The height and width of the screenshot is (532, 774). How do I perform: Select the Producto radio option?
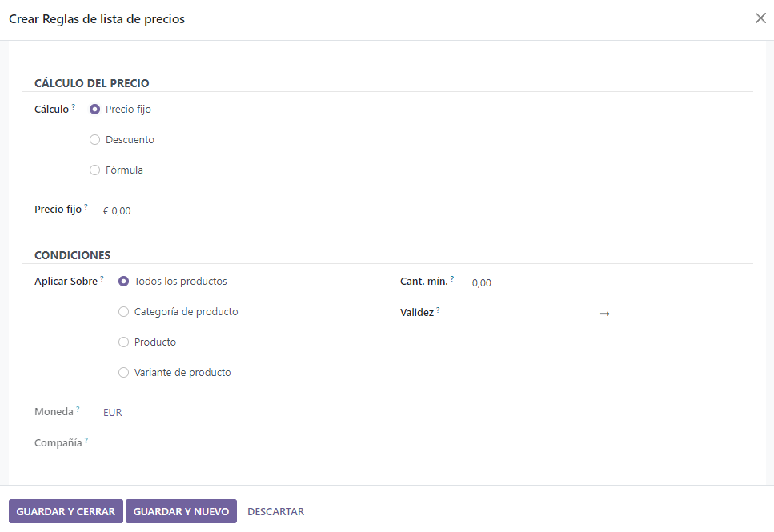pos(124,342)
